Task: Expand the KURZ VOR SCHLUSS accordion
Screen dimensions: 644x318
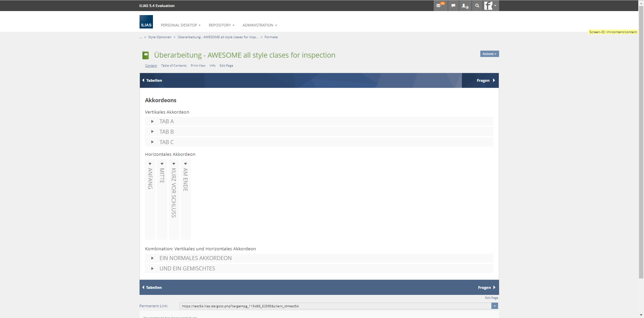Action: (174, 199)
